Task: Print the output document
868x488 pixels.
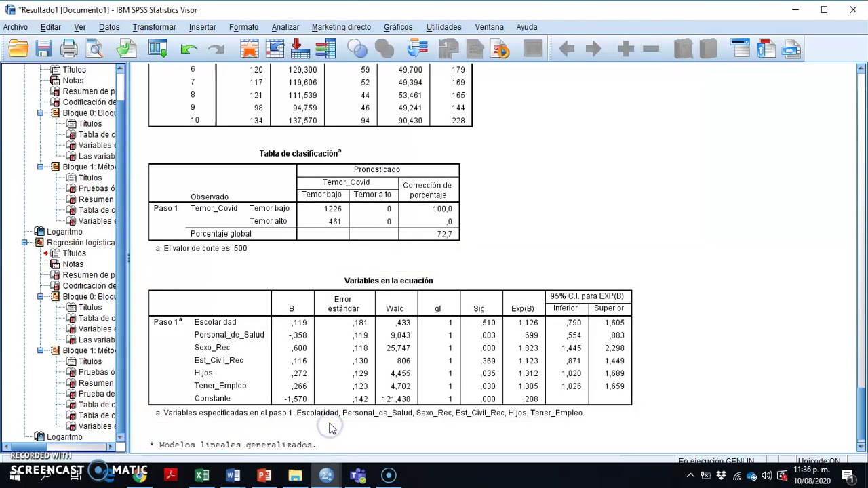Action: click(68, 48)
